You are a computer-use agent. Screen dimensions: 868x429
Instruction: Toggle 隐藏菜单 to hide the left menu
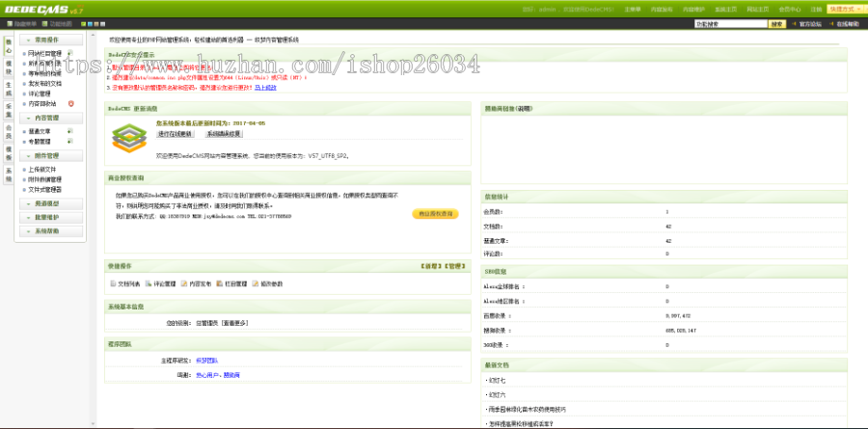coord(23,23)
